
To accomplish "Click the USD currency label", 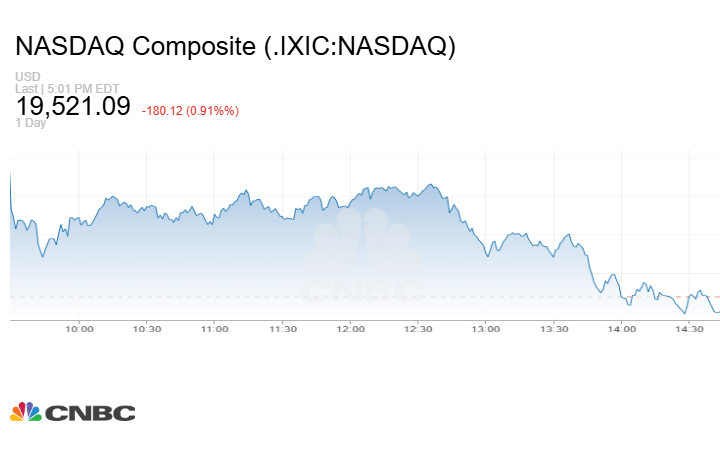I will click(27, 76).
